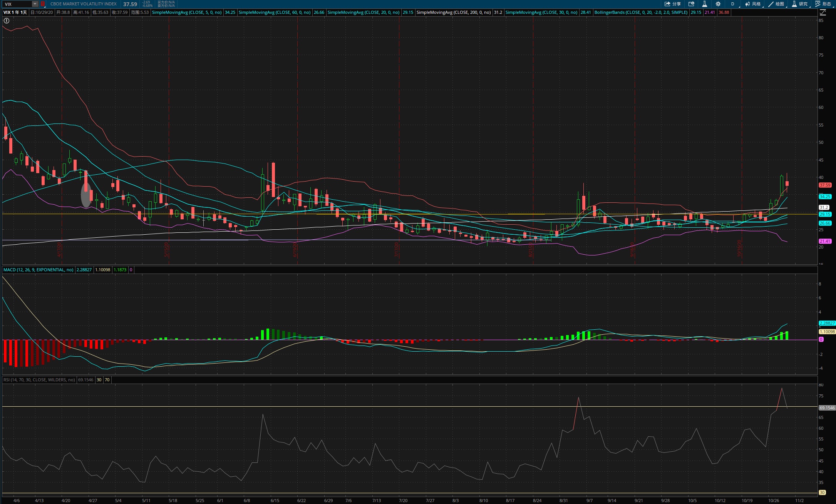
Task: Click the 31.2 SMA200 price bubble
Action: click(x=824, y=207)
